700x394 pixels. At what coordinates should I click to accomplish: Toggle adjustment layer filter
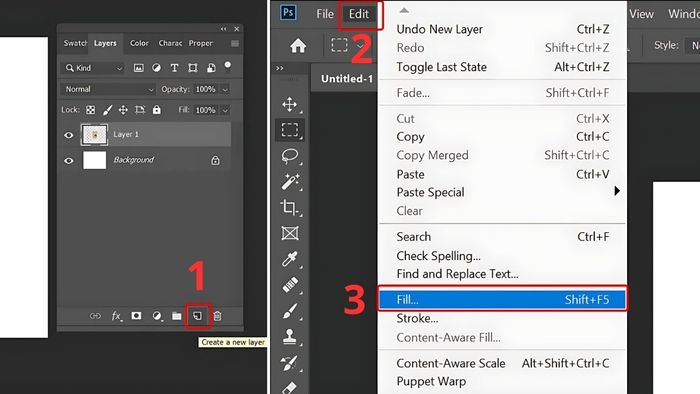[156, 68]
